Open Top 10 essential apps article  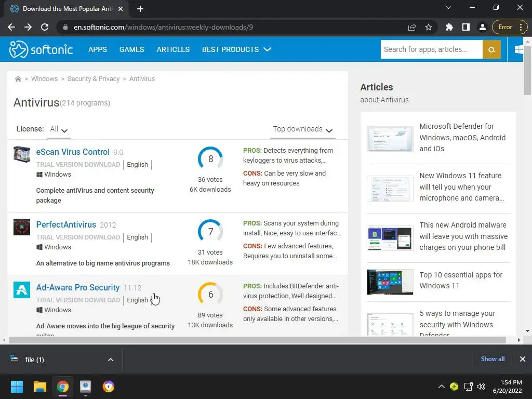pyautogui.click(x=461, y=280)
